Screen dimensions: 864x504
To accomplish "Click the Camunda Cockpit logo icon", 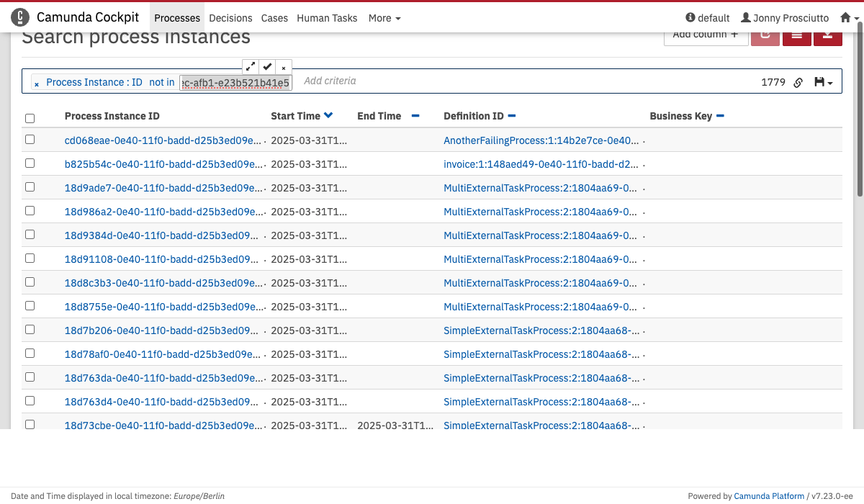I will pyautogui.click(x=20, y=17).
